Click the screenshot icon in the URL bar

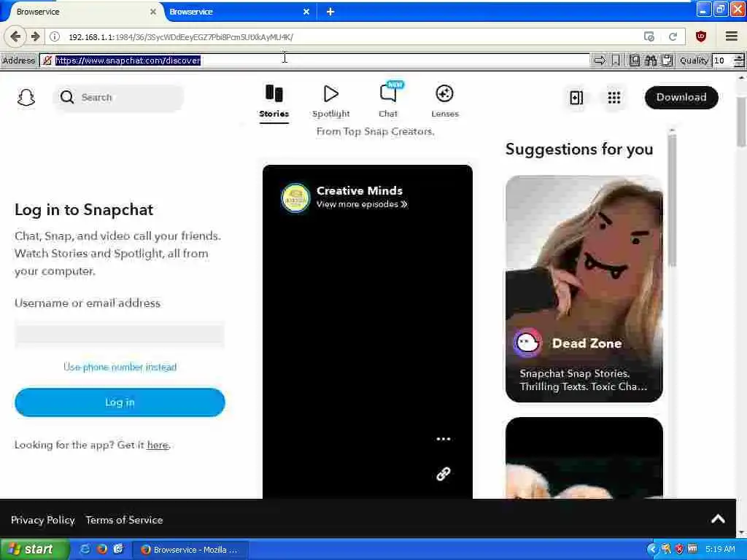649,36
